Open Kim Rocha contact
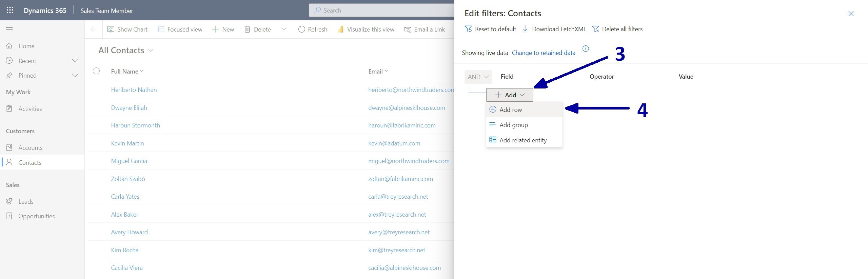The height and width of the screenshot is (279, 868). [x=124, y=250]
